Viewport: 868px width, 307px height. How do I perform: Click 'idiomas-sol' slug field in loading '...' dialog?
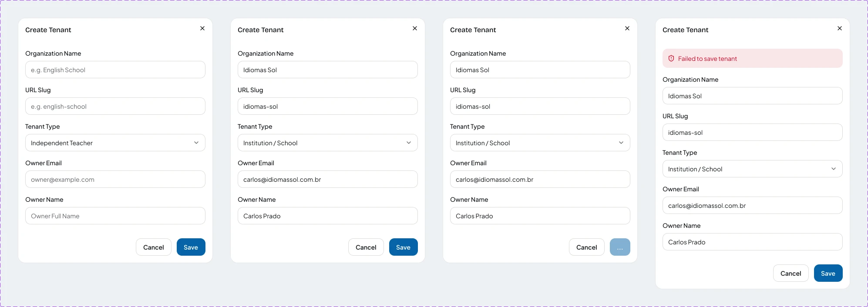tap(540, 106)
